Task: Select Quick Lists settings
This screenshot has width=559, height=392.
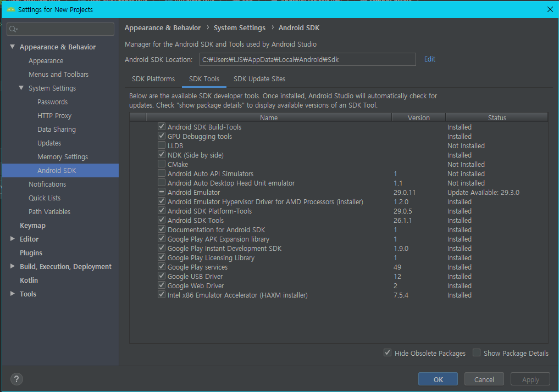Action: tap(45, 198)
